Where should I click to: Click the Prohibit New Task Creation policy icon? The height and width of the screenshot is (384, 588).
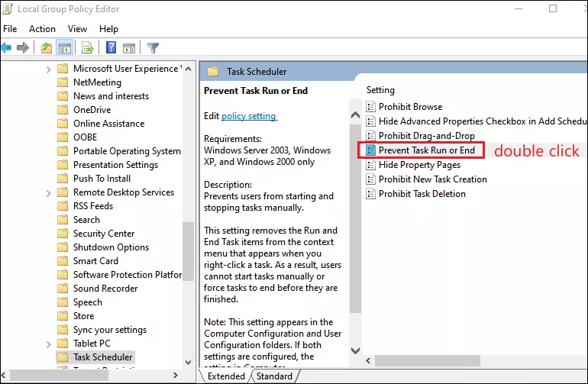pos(370,179)
